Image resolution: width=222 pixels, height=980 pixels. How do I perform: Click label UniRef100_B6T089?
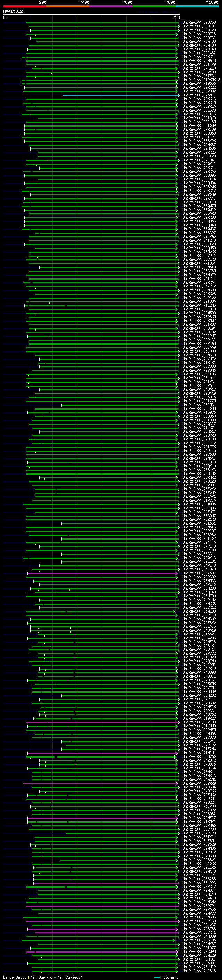(x=199, y=125)
